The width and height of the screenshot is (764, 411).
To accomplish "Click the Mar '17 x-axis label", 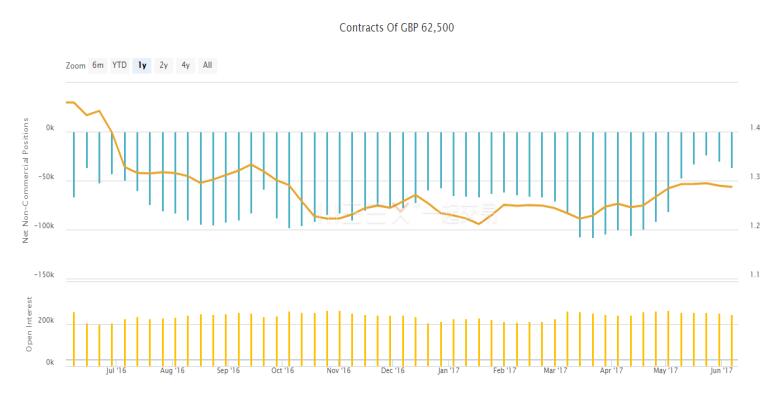I will tap(555, 370).
